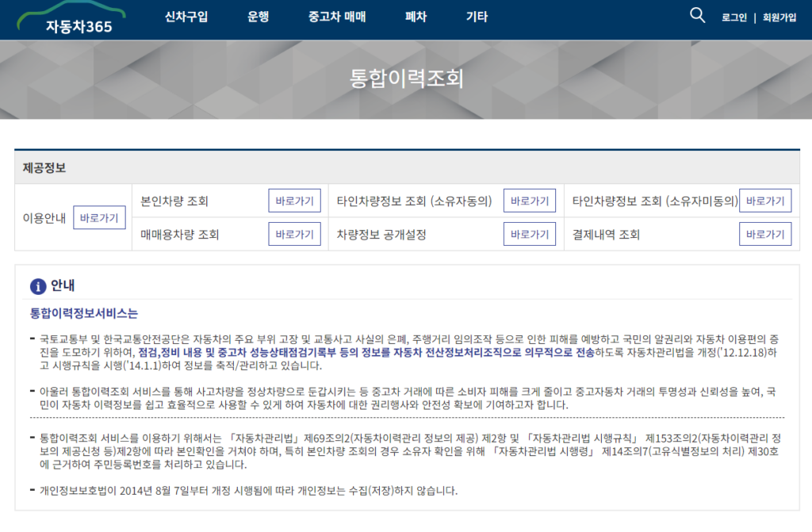Click the 통합이력조회 page title
This screenshot has height=532, width=812.
tap(406, 78)
